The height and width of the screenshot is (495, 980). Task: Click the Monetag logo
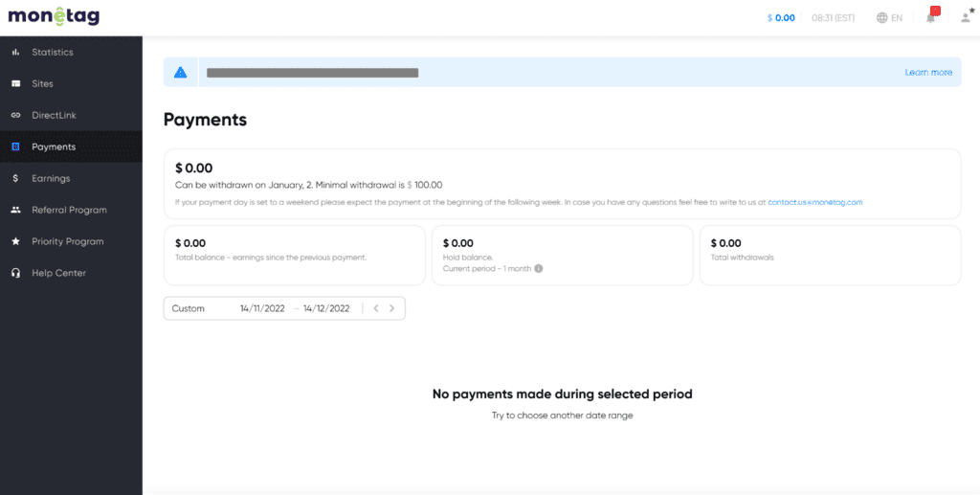pos(54,17)
